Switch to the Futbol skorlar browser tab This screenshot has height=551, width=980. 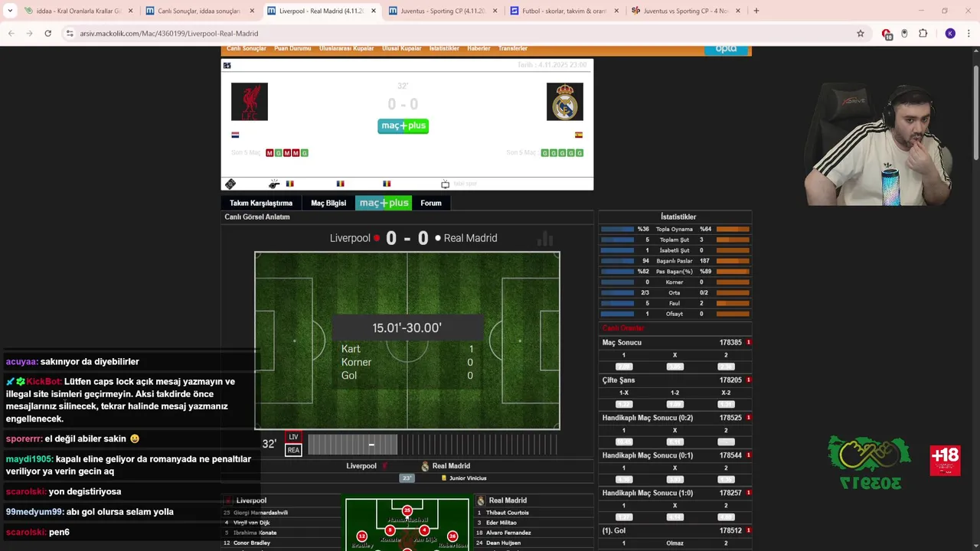pyautogui.click(x=564, y=11)
